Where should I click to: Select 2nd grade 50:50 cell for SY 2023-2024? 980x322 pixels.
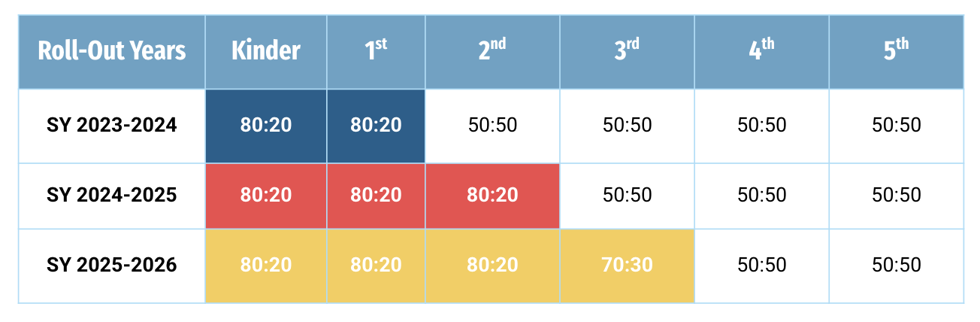coord(492,125)
